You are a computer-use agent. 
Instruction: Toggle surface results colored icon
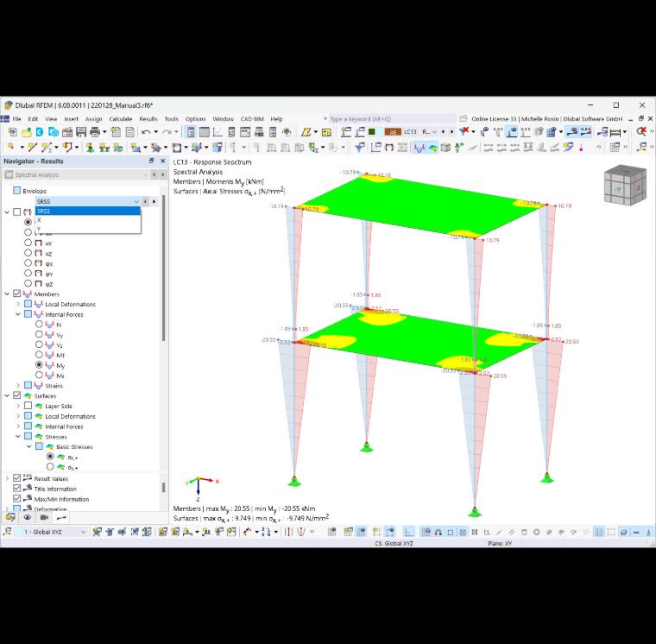432,148
